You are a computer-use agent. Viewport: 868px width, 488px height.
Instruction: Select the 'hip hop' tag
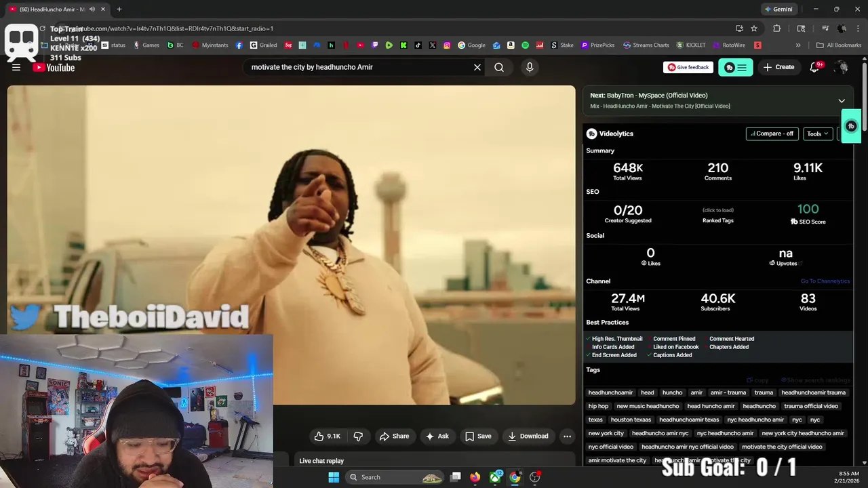pos(598,406)
